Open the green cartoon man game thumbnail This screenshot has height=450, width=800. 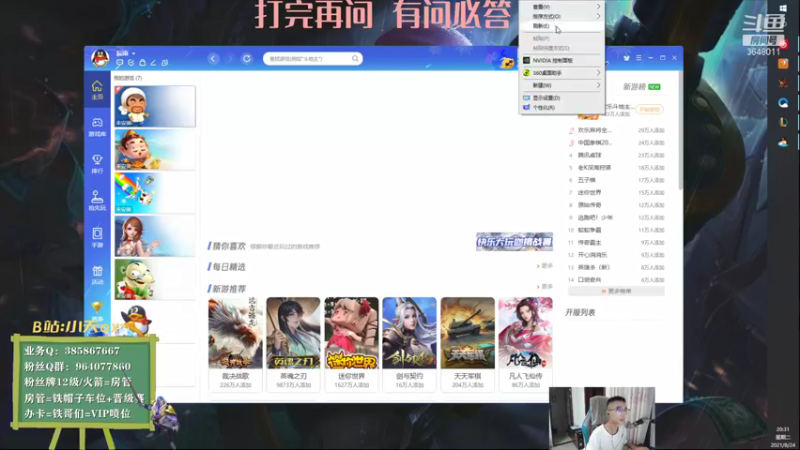tap(155, 279)
